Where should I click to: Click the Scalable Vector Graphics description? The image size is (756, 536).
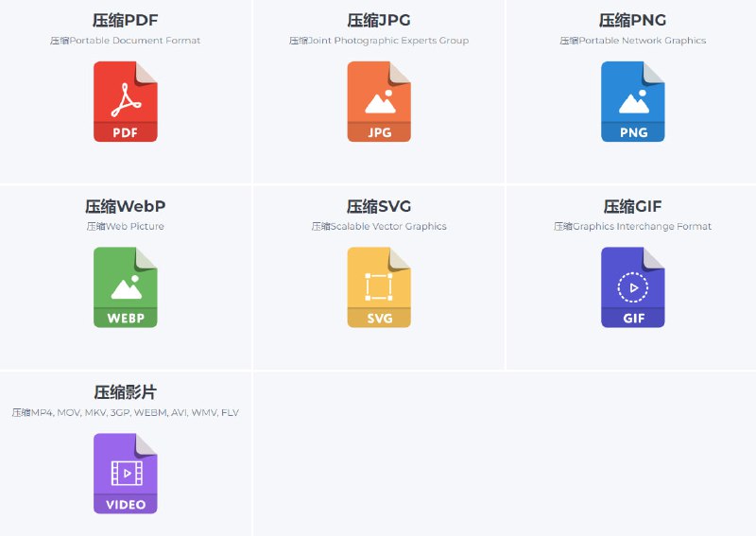tap(379, 227)
